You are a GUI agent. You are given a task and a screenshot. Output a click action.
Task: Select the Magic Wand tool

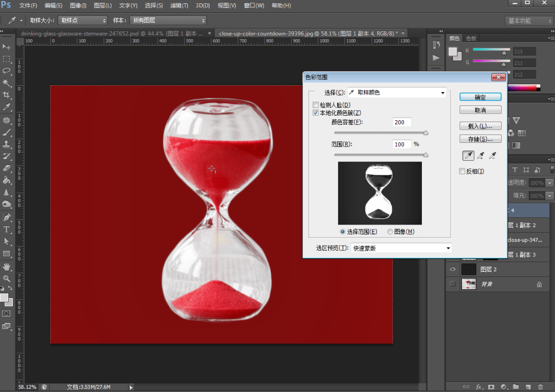pyautogui.click(x=6, y=83)
